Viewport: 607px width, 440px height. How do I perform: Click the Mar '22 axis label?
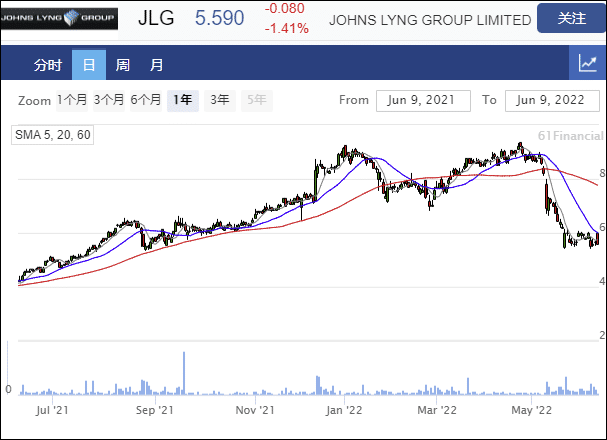437,410
